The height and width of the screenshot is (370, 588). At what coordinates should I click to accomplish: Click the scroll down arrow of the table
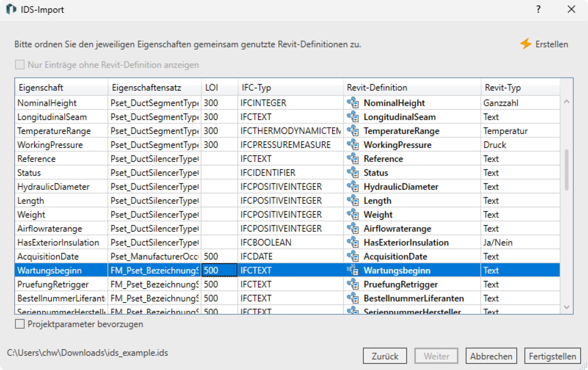pyautogui.click(x=567, y=307)
